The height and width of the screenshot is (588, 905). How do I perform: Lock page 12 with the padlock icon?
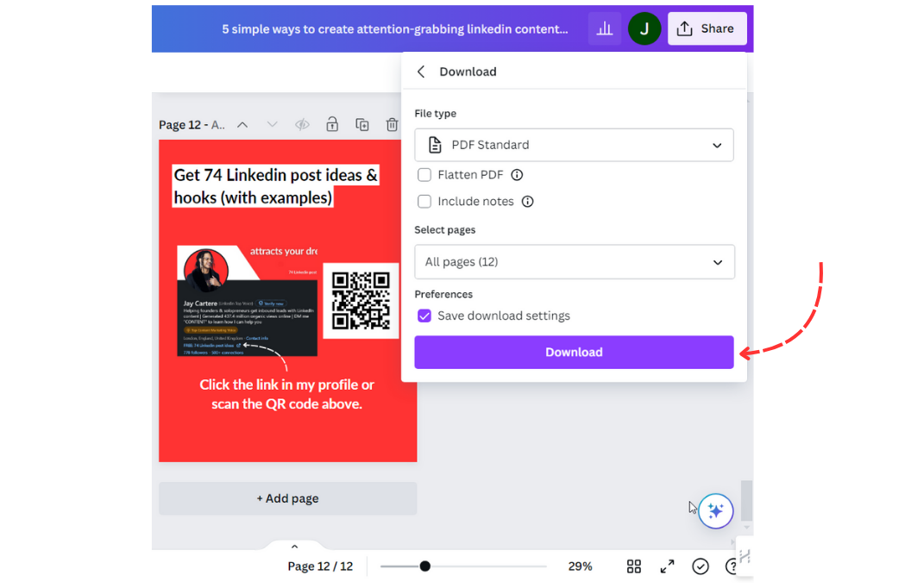332,124
